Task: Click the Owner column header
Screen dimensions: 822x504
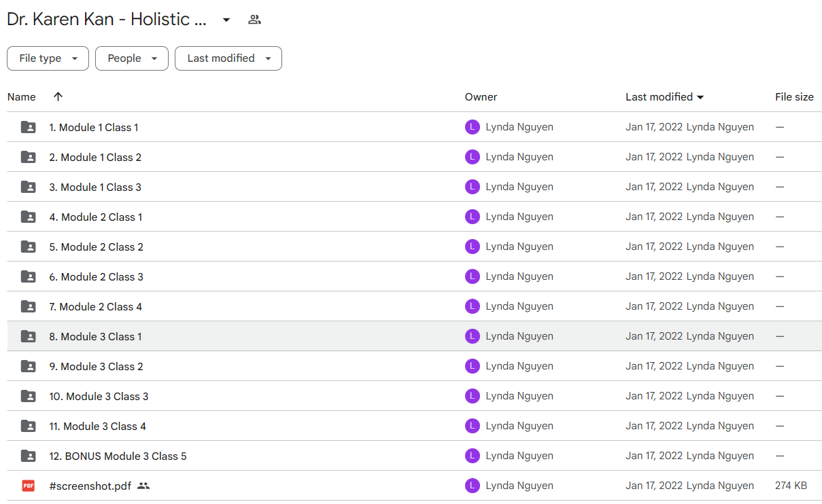Action: pyautogui.click(x=481, y=97)
